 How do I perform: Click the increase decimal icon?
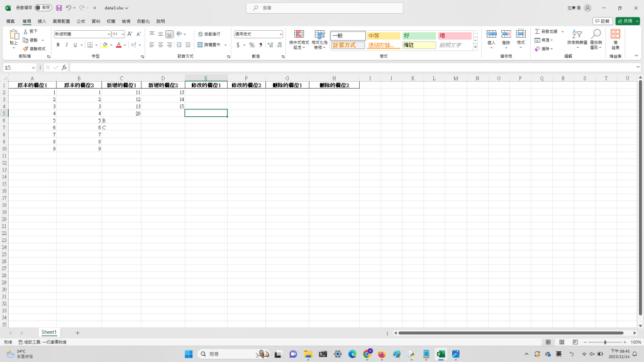[x=270, y=45]
